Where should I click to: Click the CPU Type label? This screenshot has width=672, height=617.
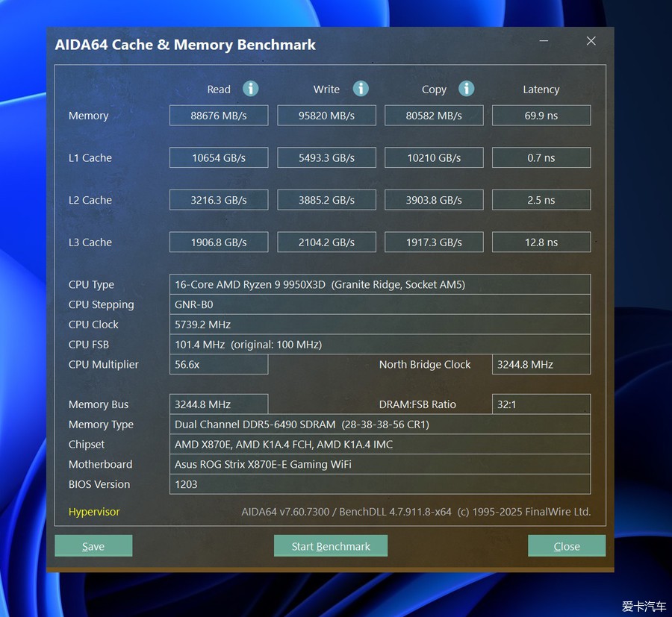click(91, 285)
